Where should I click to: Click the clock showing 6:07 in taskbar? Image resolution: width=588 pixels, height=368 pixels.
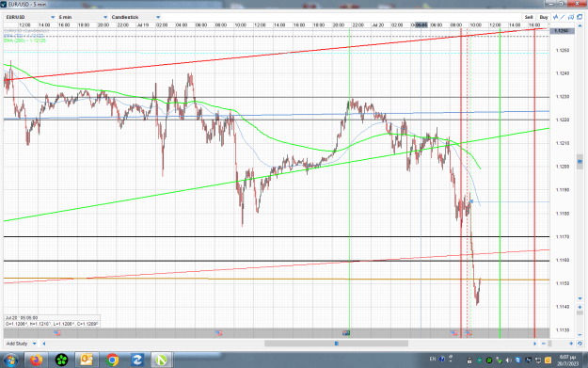(x=567, y=360)
